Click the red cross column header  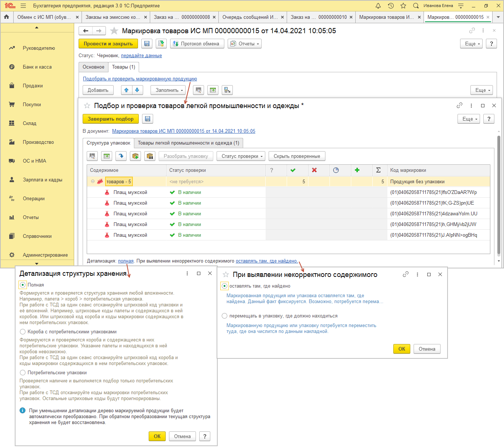tap(319, 170)
